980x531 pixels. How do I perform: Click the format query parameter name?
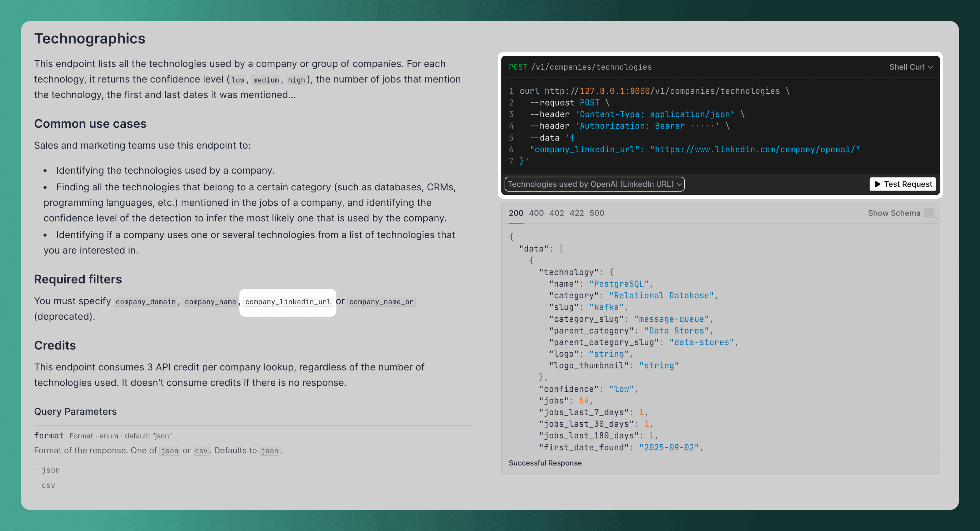point(49,436)
